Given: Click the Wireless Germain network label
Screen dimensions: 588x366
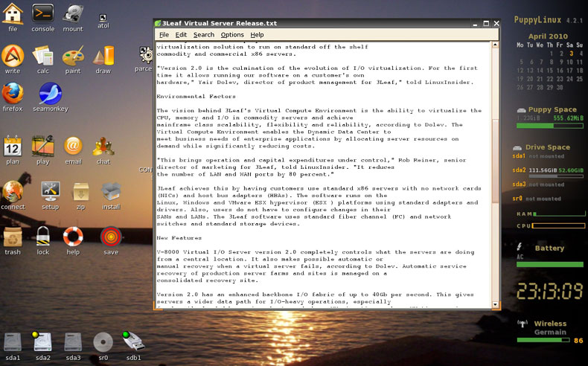Looking at the screenshot, I should click(550, 328).
